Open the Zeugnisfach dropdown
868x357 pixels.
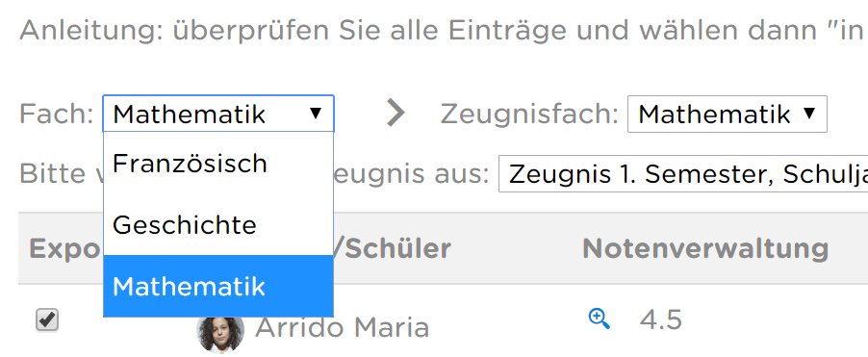pos(727,114)
